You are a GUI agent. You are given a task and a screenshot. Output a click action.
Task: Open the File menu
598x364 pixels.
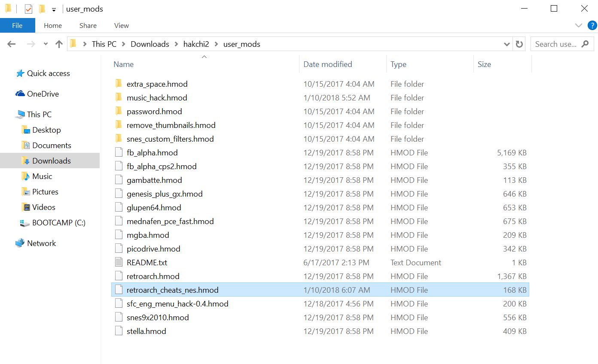17,25
